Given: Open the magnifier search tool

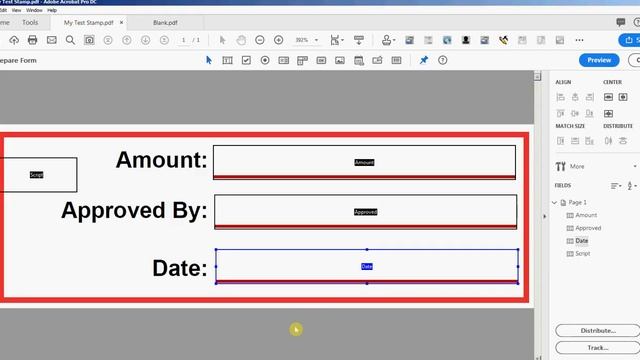Looking at the screenshot, I should (x=70, y=40).
